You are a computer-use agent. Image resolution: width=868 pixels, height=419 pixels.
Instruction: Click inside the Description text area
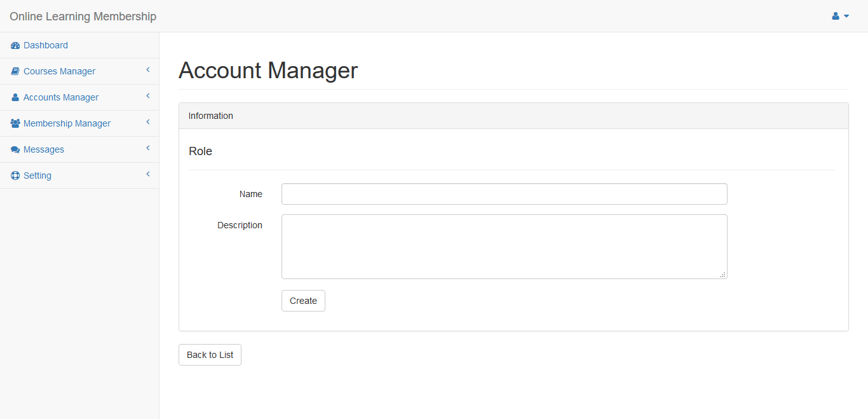click(x=504, y=247)
